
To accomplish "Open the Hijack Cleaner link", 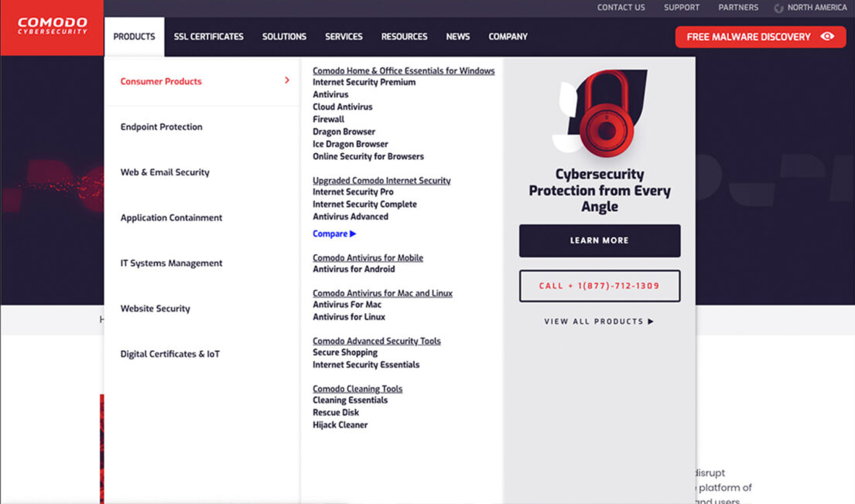I will pyautogui.click(x=340, y=425).
